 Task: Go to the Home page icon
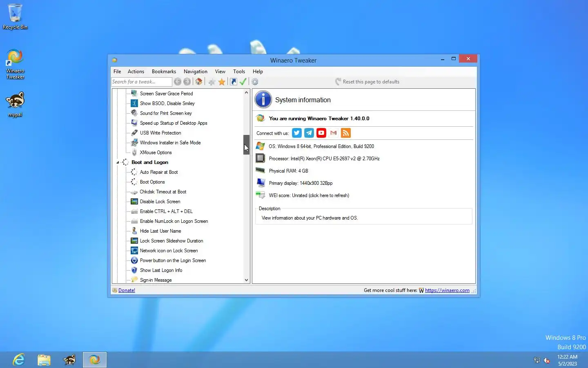pyautogui.click(x=199, y=82)
